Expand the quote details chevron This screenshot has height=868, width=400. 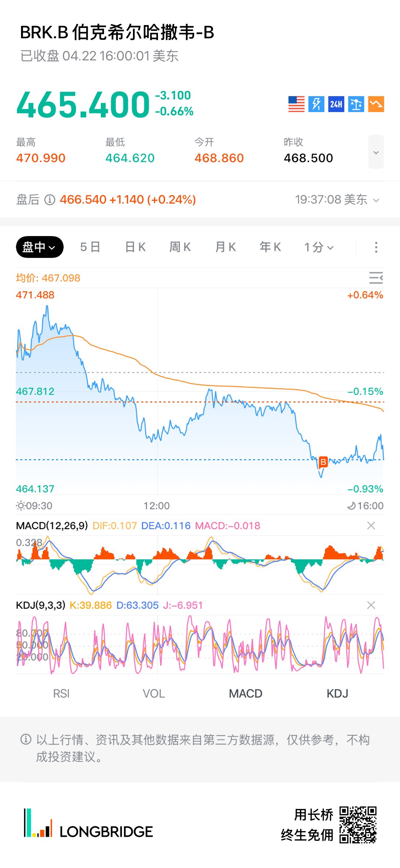(376, 152)
